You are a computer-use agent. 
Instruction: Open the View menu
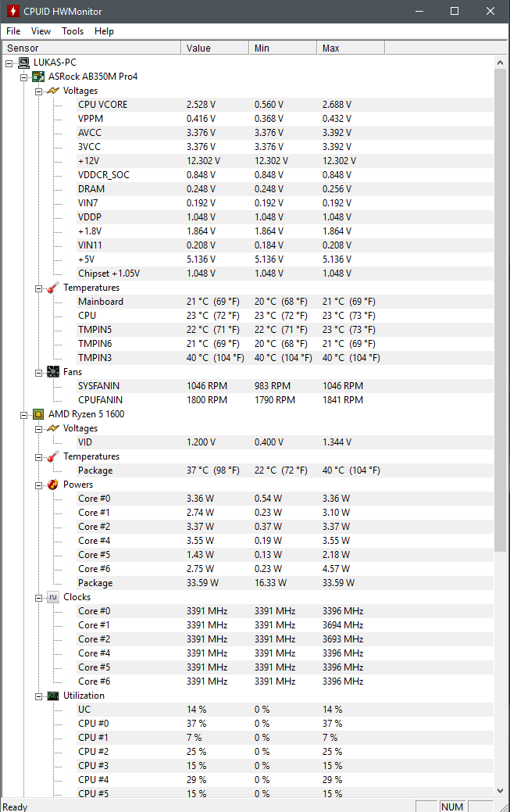click(x=41, y=31)
